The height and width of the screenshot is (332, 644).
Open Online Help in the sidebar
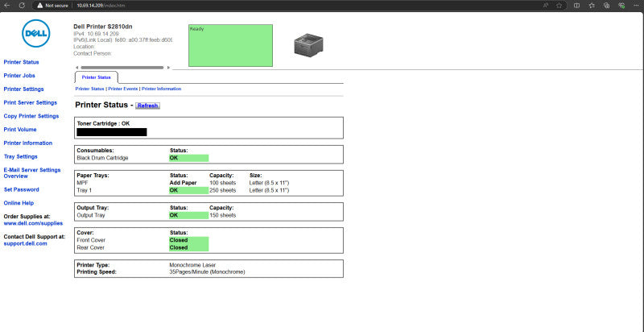(x=19, y=203)
